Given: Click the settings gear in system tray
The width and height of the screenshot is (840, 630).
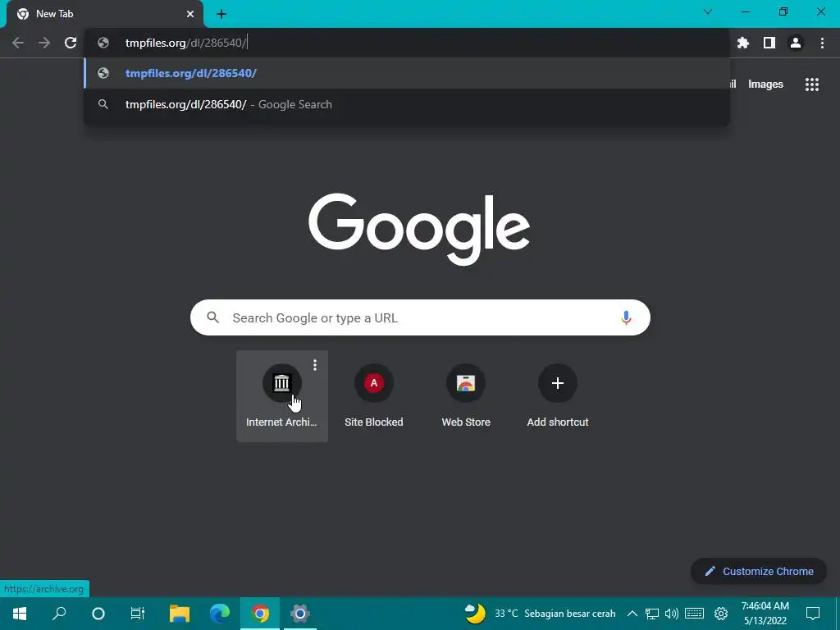Looking at the screenshot, I should click(721, 614).
